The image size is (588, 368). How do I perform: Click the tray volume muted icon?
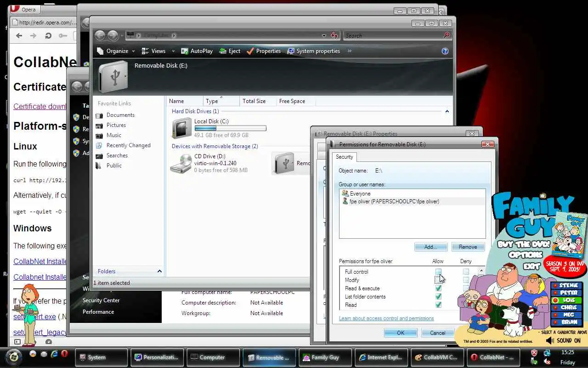[x=547, y=362]
